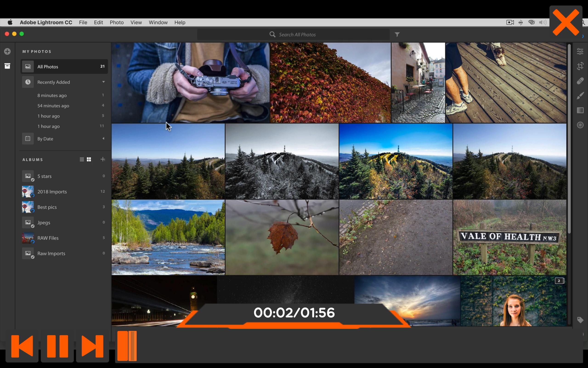Image resolution: width=588 pixels, height=368 pixels.
Task: Open the RAW Files album
Action: click(x=64, y=238)
